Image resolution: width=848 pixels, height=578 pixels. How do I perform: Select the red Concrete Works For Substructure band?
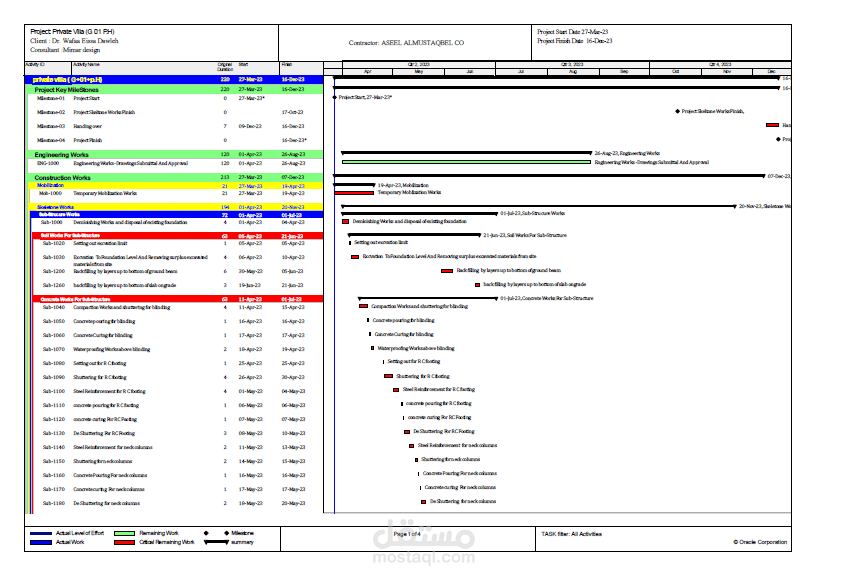pos(178,299)
